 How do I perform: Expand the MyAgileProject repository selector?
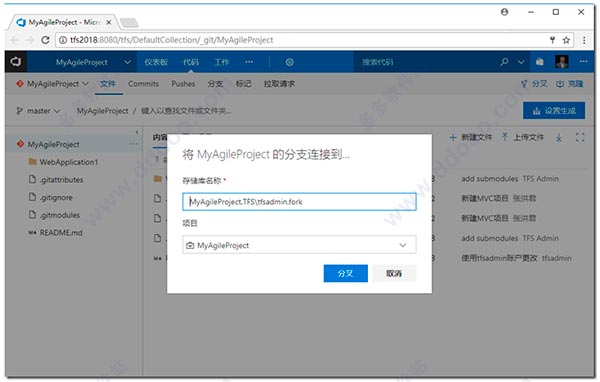point(52,84)
